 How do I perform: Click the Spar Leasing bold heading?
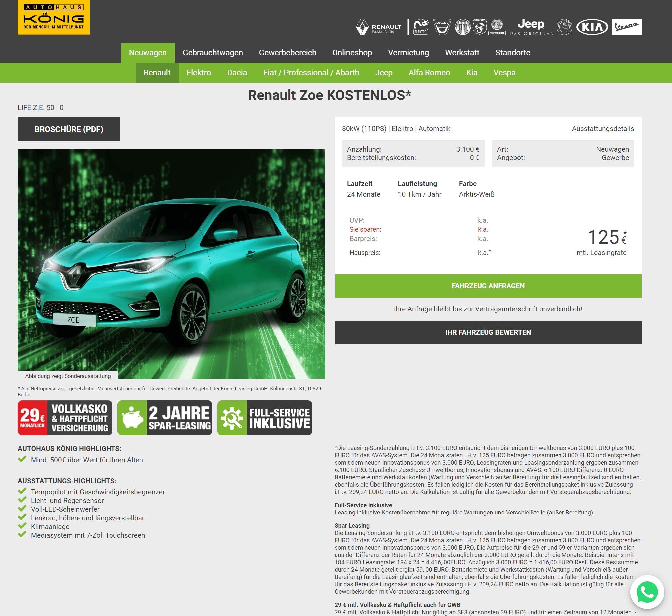coord(352,526)
